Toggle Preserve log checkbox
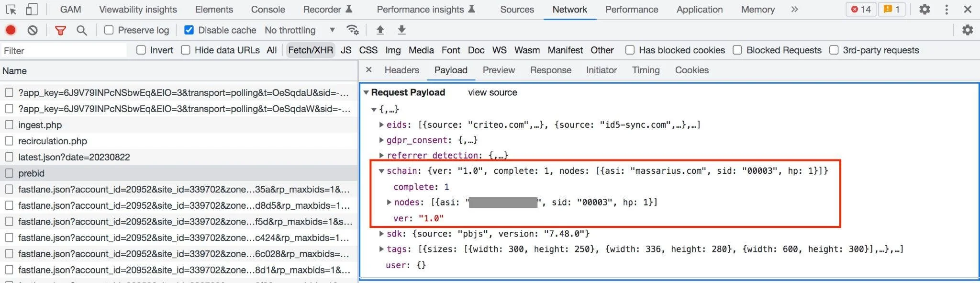Screen dimensions: 980x283 109,30
